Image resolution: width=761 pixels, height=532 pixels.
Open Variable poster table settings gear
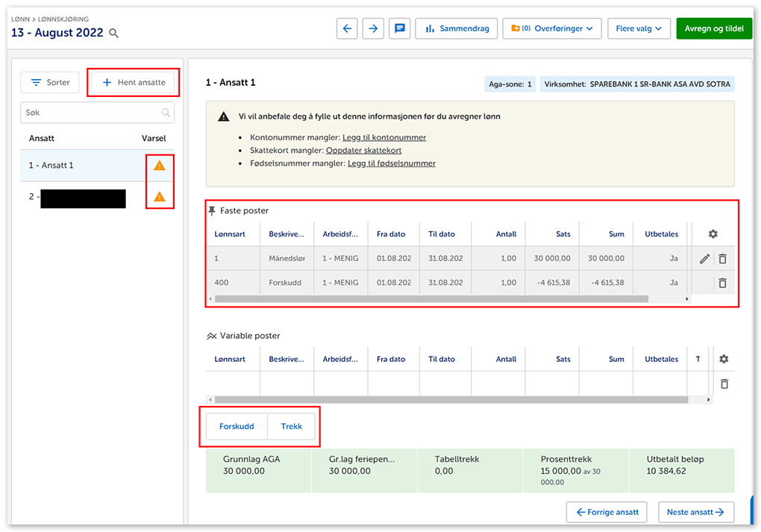[723, 359]
